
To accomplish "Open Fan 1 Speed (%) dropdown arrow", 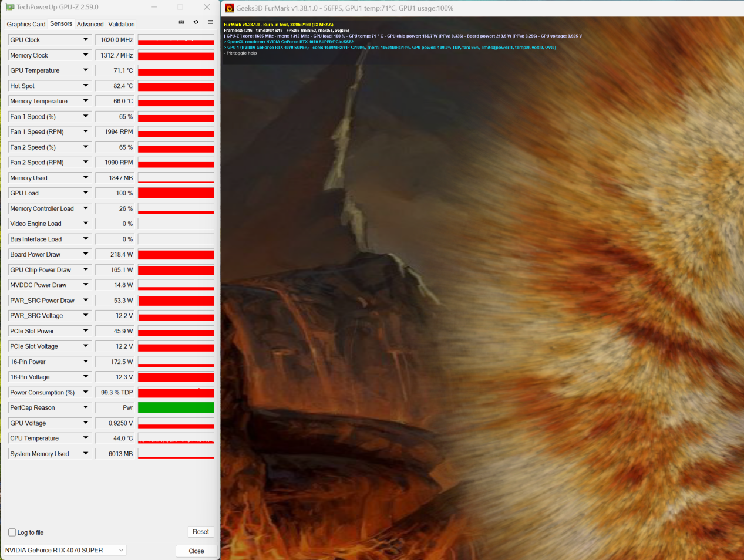I will pos(86,117).
